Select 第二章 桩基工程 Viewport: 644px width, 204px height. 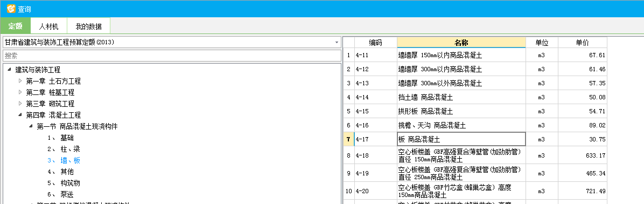pos(50,92)
